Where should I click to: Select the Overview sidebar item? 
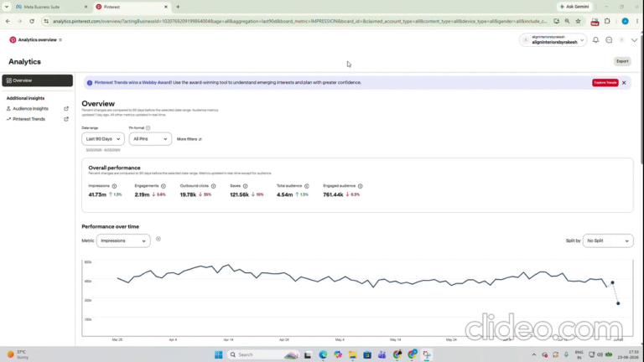click(38, 80)
